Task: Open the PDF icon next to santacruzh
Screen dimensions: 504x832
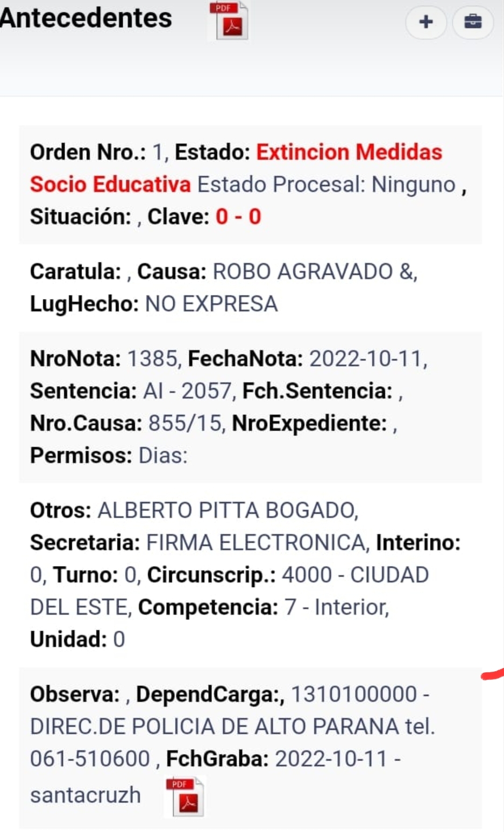Action: pos(184,797)
